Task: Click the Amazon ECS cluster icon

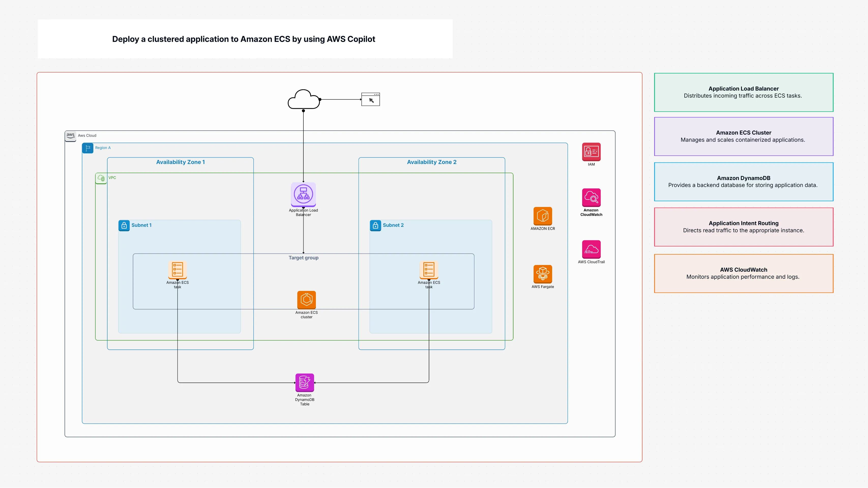Action: coord(306,300)
